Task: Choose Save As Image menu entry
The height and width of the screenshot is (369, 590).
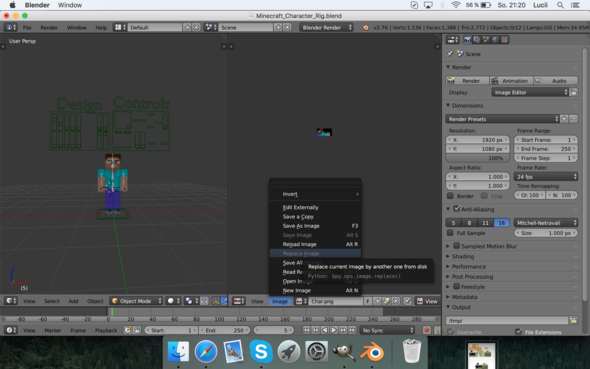Action: (315, 226)
